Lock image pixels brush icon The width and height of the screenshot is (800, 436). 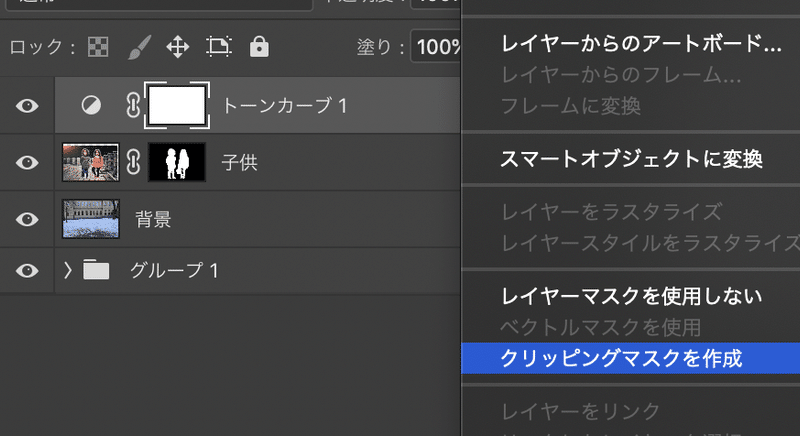click(x=139, y=47)
